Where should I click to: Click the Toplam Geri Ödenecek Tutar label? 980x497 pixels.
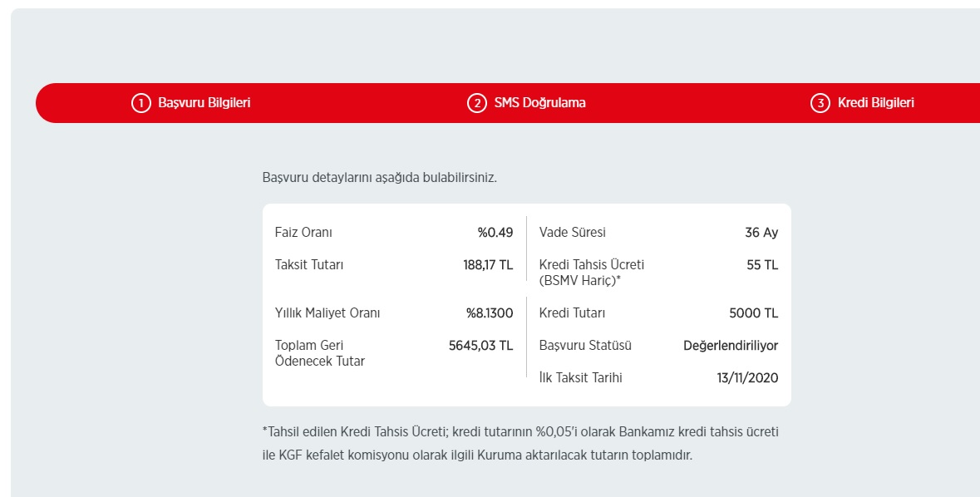point(319,353)
